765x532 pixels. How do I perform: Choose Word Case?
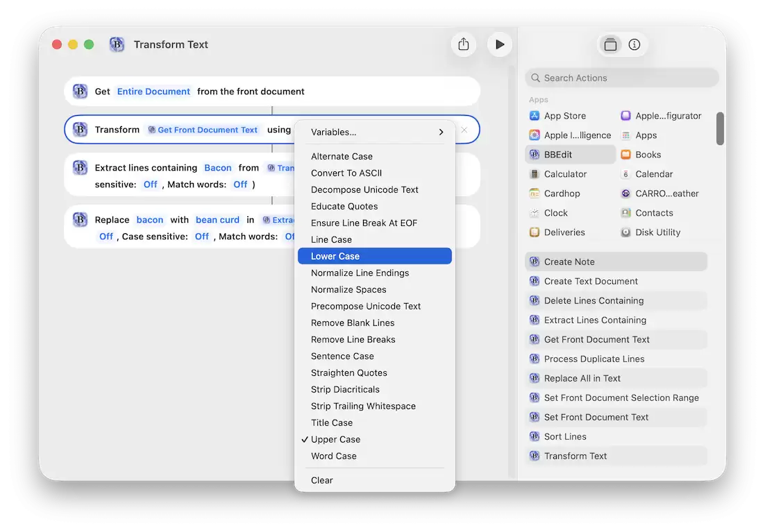[x=375, y=456]
